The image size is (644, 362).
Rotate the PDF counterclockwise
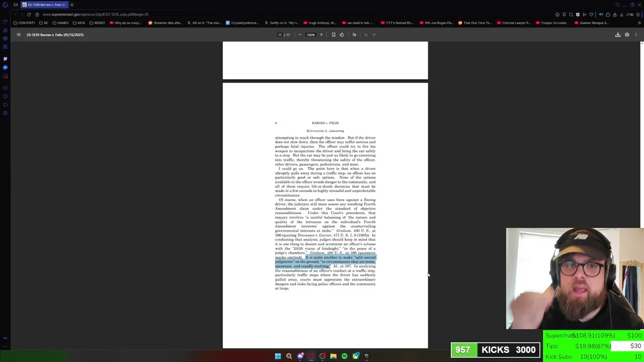click(x=342, y=35)
